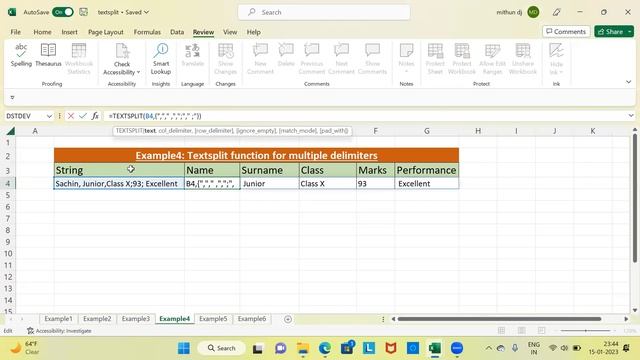Click the Share button
This screenshot has width=640, height=360.
click(610, 31)
